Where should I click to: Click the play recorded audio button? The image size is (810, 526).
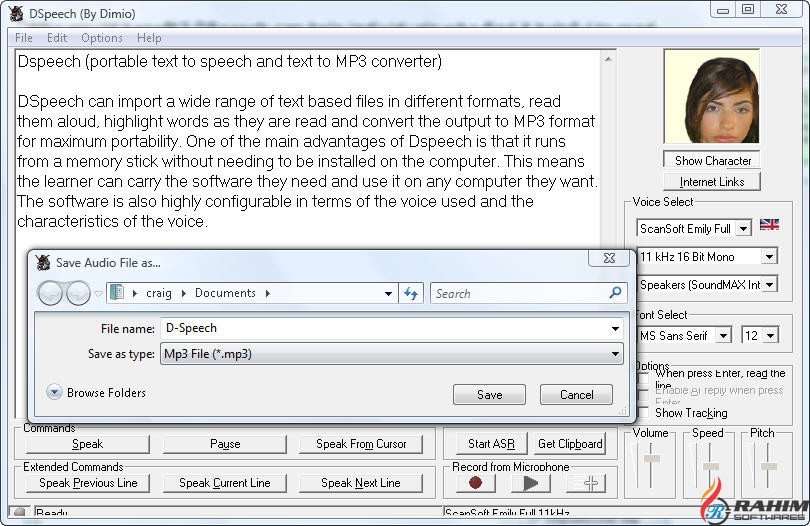click(531, 483)
